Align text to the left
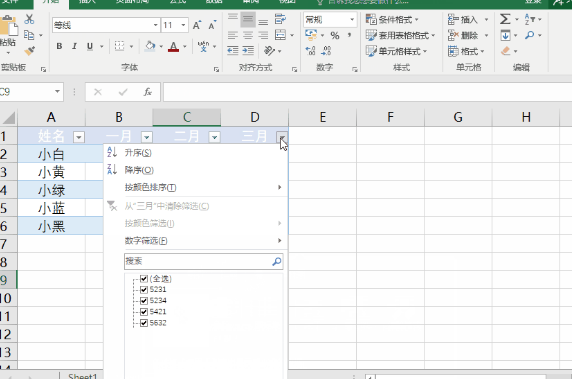Screen dimensions: 572x379 [x=233, y=35]
